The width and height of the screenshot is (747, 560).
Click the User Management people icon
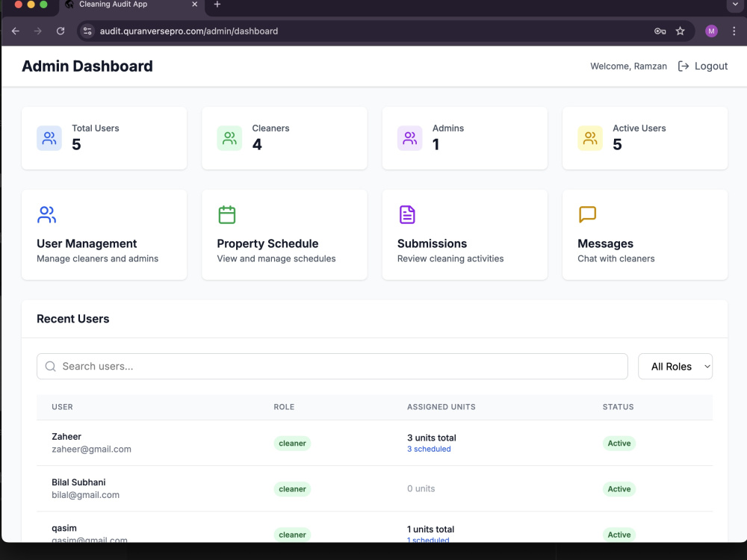46,215
